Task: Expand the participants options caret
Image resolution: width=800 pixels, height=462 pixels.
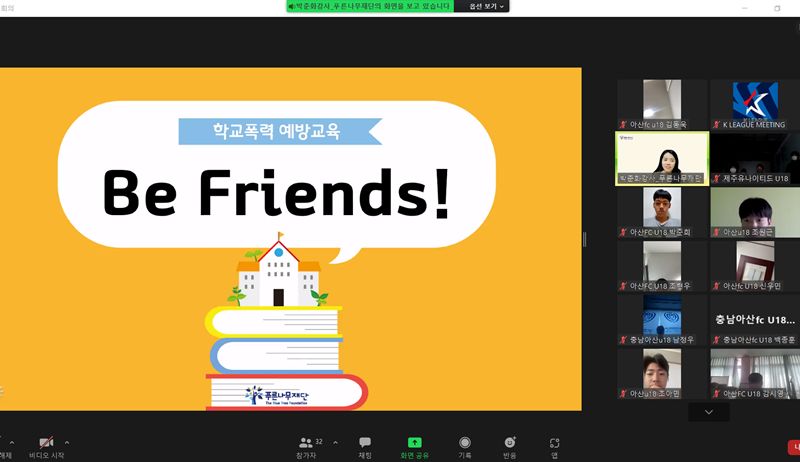Action: 334,442
